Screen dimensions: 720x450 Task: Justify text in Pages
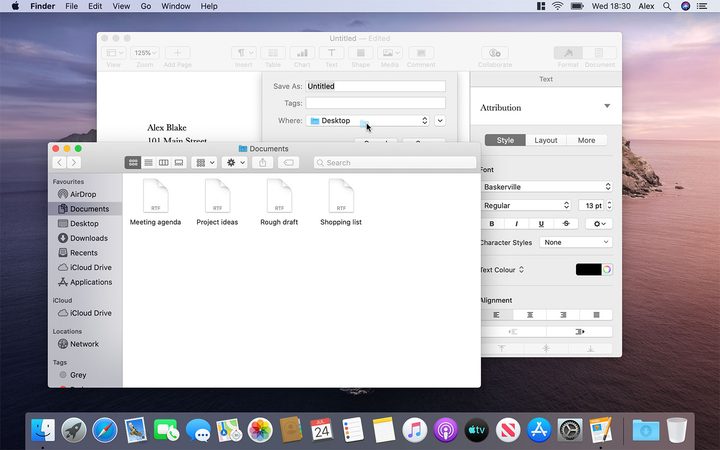pos(596,315)
